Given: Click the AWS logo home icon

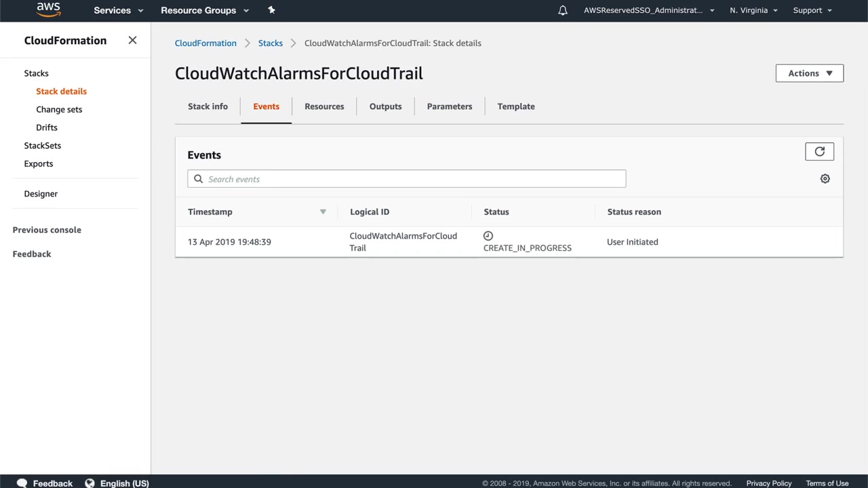Looking at the screenshot, I should pyautogui.click(x=48, y=10).
